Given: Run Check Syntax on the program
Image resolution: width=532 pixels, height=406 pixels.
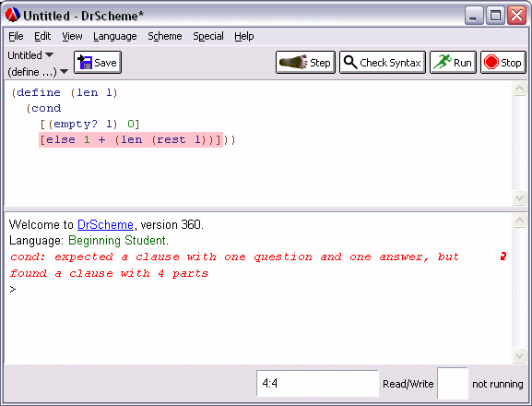Looking at the screenshot, I should tap(383, 63).
